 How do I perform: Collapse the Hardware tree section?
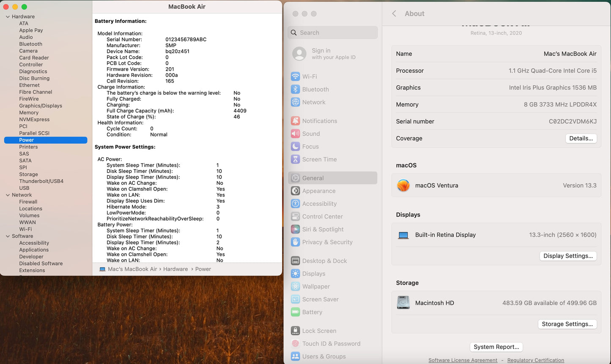tap(8, 17)
